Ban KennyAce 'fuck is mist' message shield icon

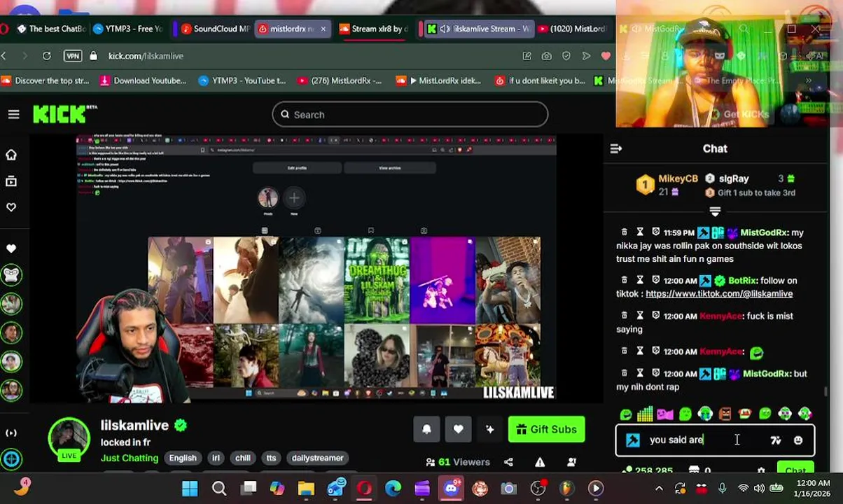(655, 316)
